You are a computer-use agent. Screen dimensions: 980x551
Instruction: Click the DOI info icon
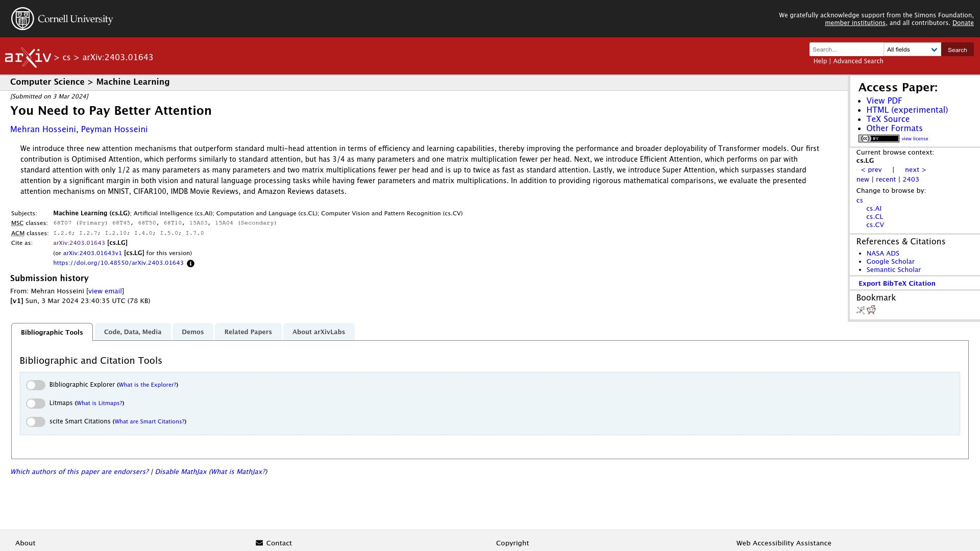190,264
